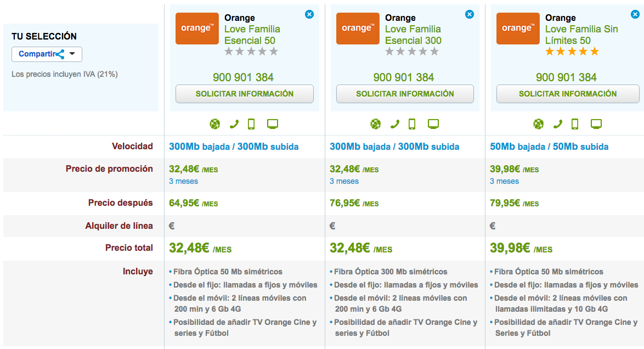Click the landline phone icon under Esencial 300
This screenshot has height=349, width=644.
[x=395, y=124]
